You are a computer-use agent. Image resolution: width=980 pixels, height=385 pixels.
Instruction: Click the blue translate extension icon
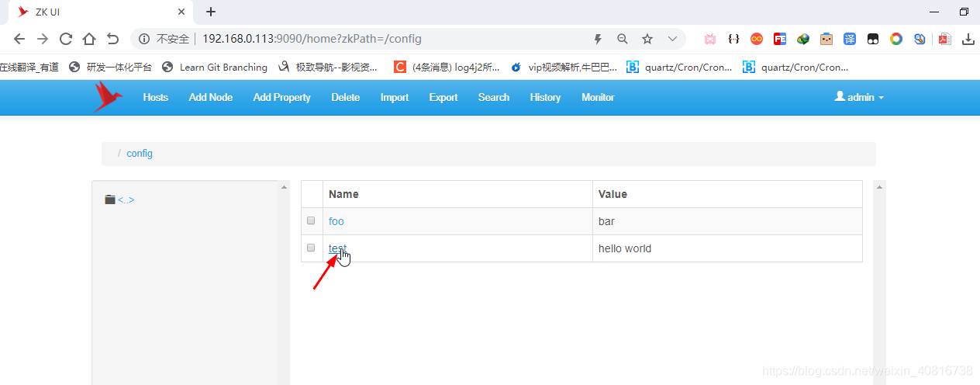tap(850, 39)
